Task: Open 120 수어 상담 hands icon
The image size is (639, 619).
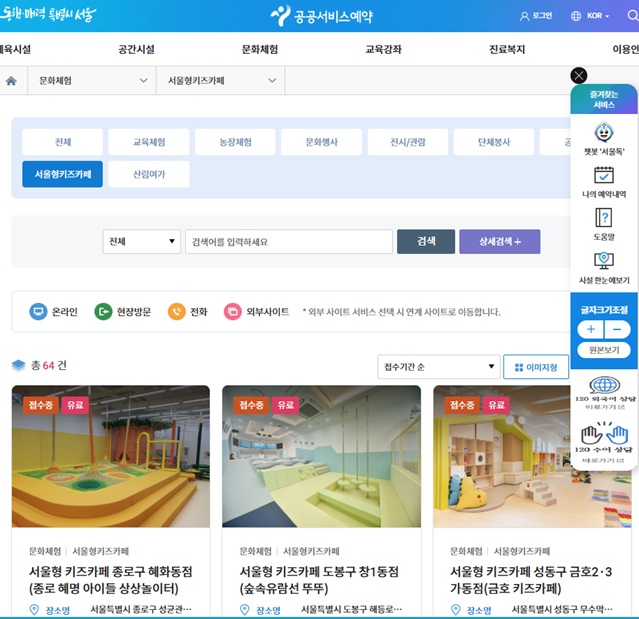Action: point(605,434)
